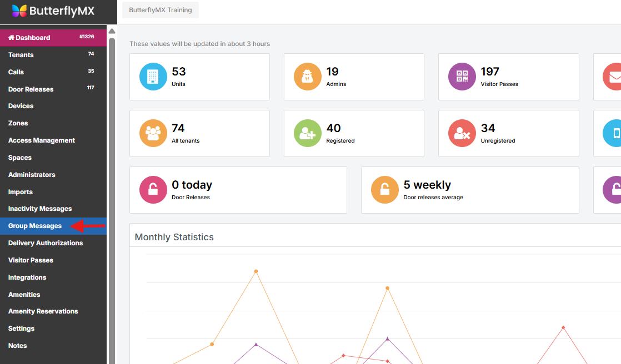This screenshot has height=364, width=621.
Task: Navigate to Amenity Reservations
Action: [43, 311]
